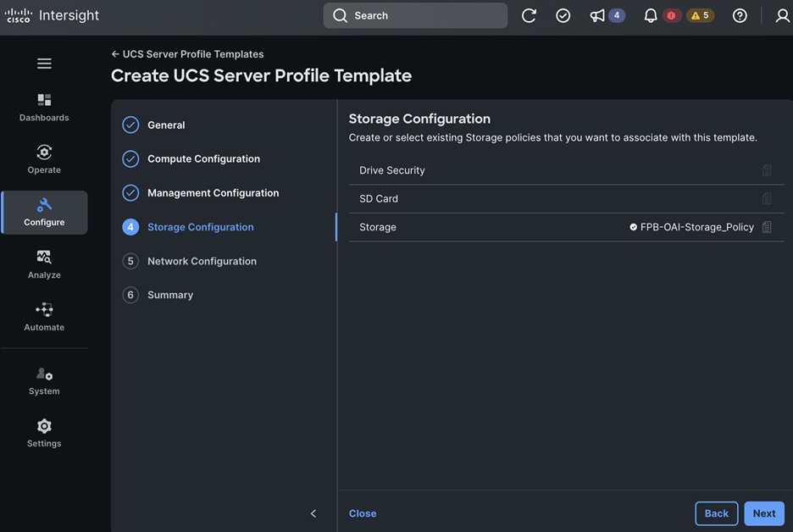Open the announcements megaphone icon
This screenshot has width=793, height=532.
(596, 16)
